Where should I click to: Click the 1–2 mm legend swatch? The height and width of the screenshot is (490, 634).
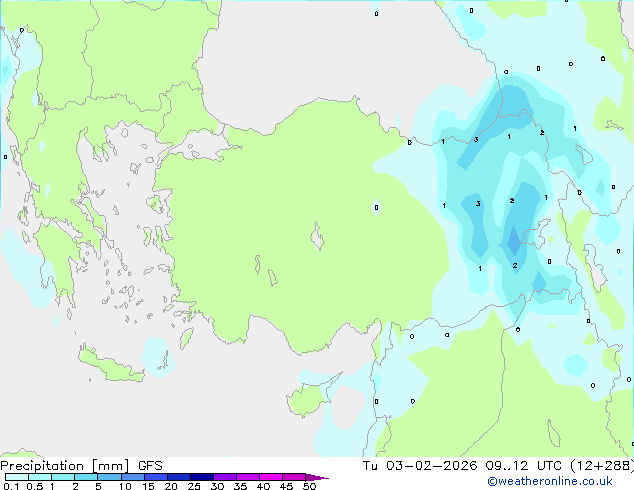point(63,477)
